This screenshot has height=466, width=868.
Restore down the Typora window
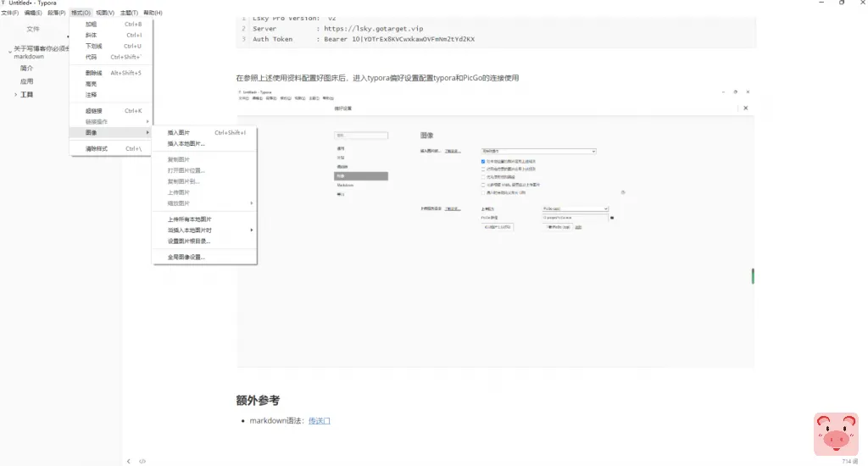click(842, 3)
